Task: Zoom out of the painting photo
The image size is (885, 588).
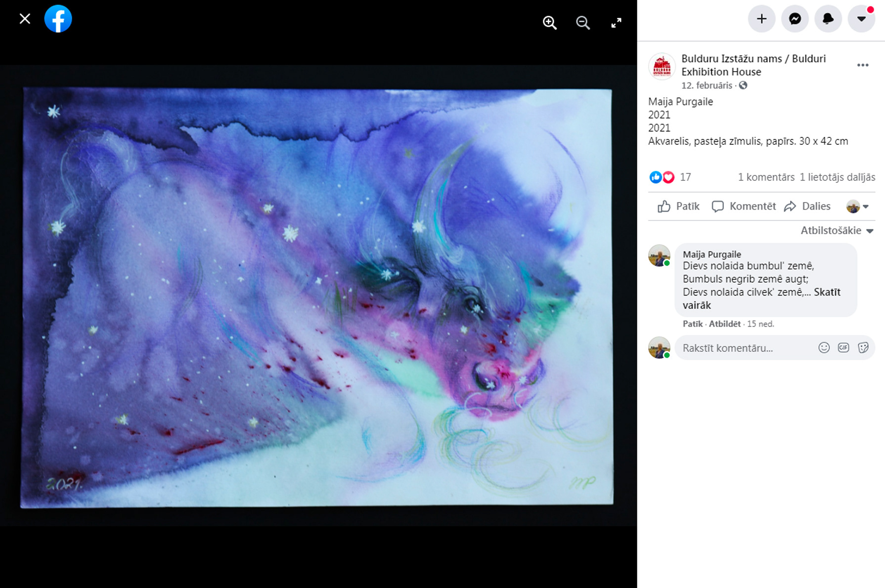Action: pyautogui.click(x=583, y=23)
